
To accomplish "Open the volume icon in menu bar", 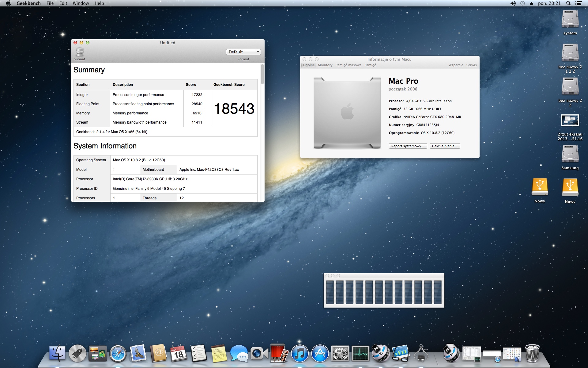I will click(513, 3).
